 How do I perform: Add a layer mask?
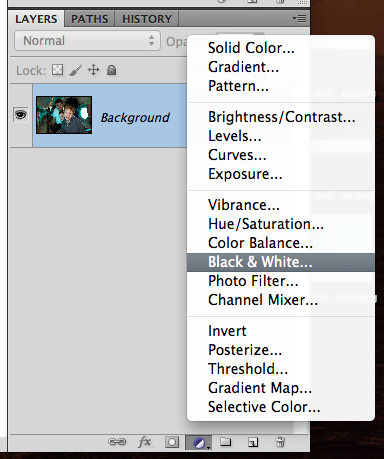[172, 442]
